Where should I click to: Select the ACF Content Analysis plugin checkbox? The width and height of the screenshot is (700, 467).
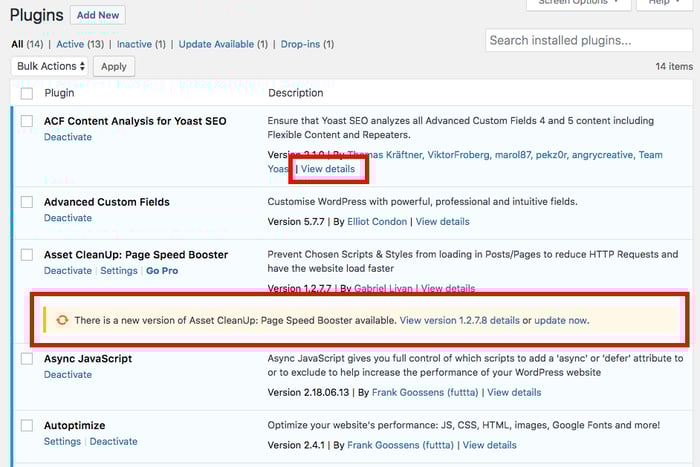pyautogui.click(x=27, y=122)
